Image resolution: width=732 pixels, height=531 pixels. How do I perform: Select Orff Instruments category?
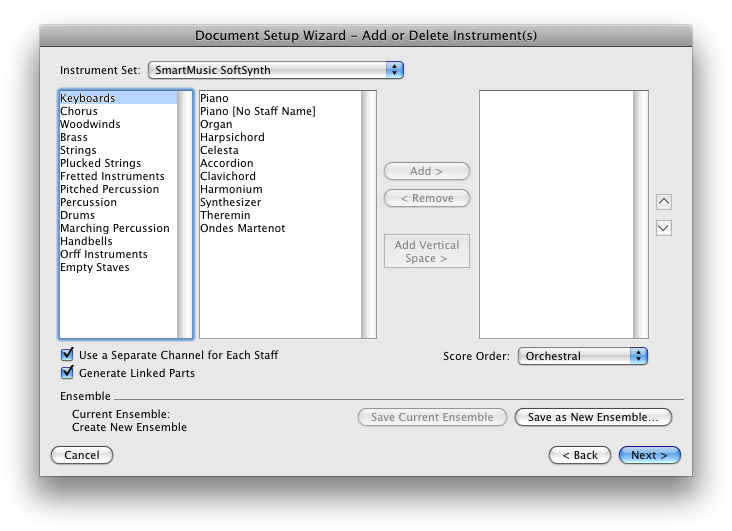pos(119,254)
